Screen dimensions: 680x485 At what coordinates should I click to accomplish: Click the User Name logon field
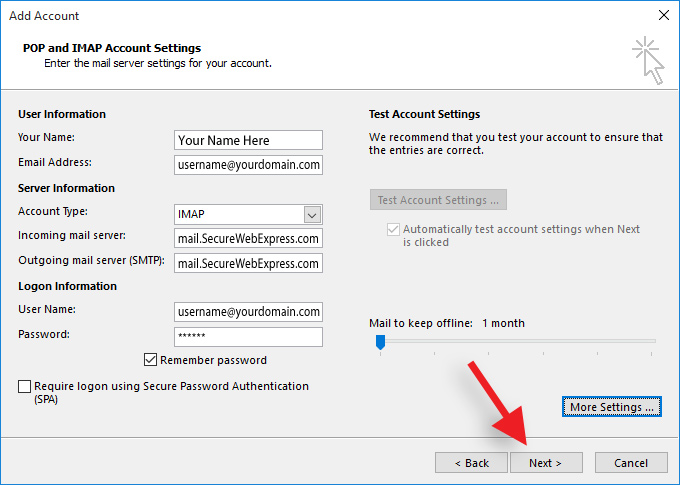(x=248, y=311)
